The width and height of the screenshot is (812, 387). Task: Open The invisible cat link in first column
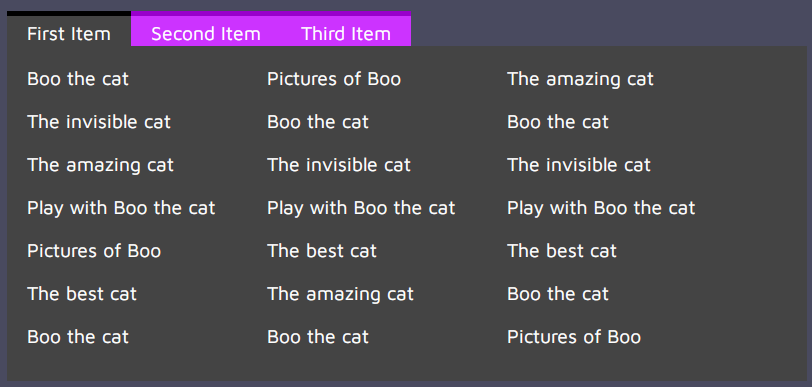[x=99, y=122]
